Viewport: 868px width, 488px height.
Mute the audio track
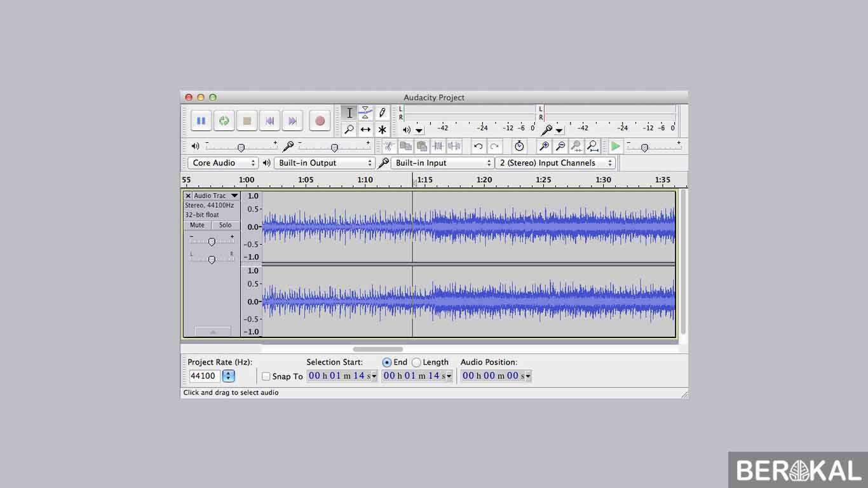pyautogui.click(x=198, y=225)
